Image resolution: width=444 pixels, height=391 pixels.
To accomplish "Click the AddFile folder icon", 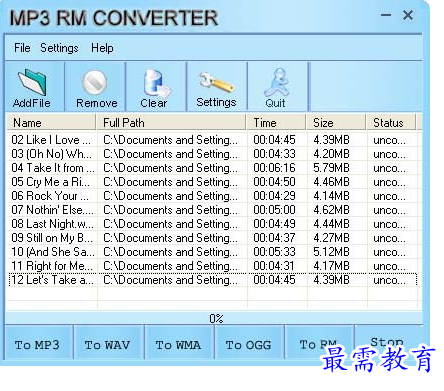I will [x=32, y=82].
